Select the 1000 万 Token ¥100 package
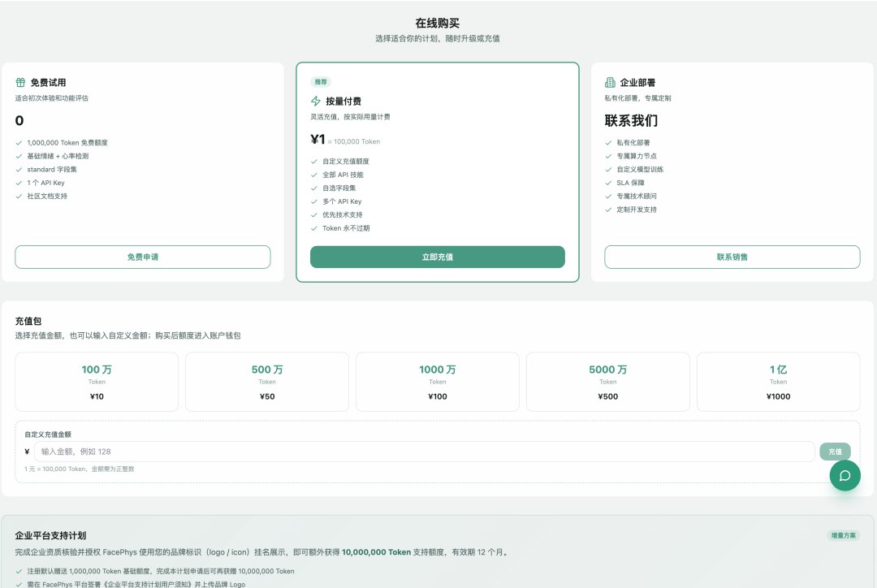The image size is (877, 588). (438, 382)
